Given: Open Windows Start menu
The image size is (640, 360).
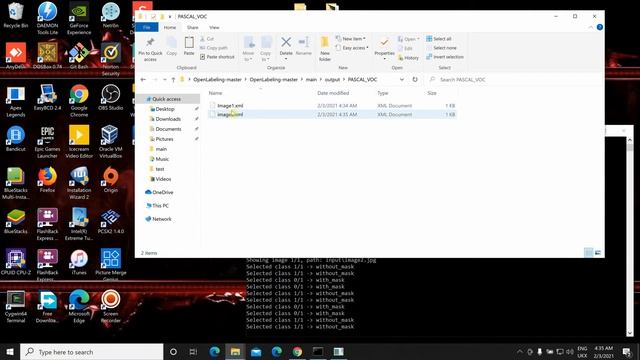Looking at the screenshot, I should click(x=10, y=352).
